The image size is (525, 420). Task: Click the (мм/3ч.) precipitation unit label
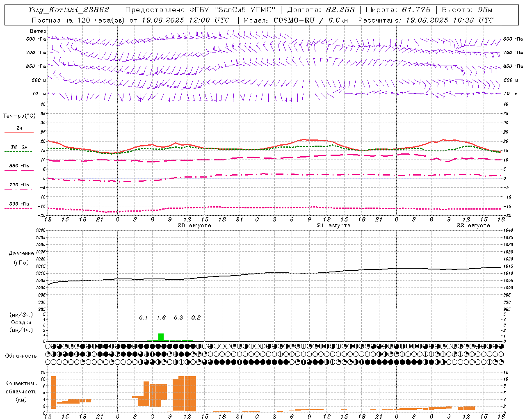tap(21, 315)
